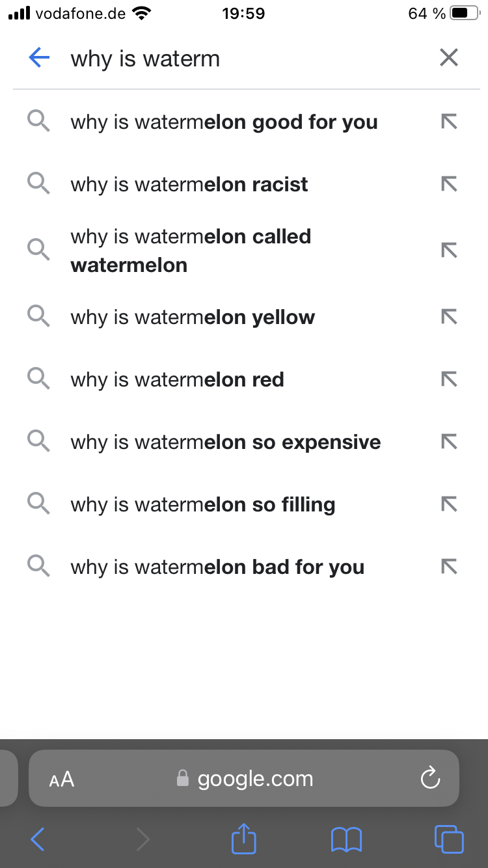Reload the page using Safari's refresh icon
The height and width of the screenshot is (868, 488).
(x=430, y=778)
